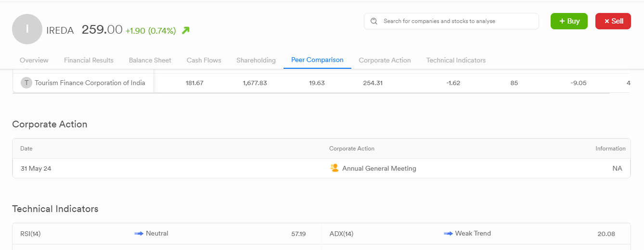Click the Tourism Finance Corporation 'T' avatar

tap(26, 83)
